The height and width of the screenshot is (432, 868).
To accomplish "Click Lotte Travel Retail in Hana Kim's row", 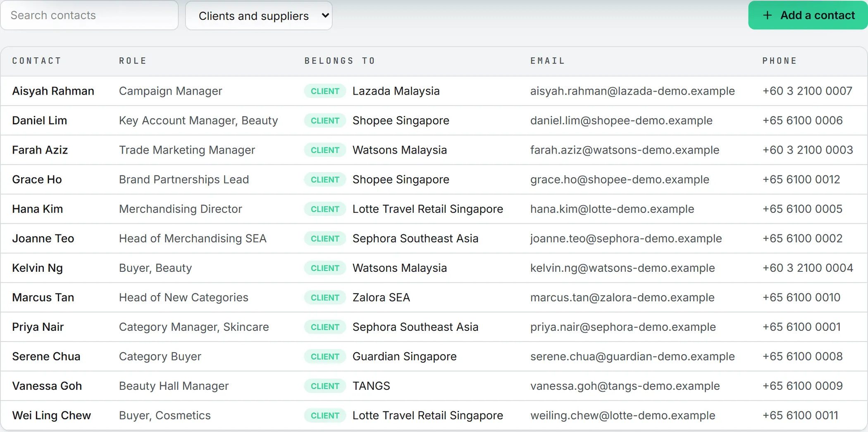I will click(x=428, y=209).
